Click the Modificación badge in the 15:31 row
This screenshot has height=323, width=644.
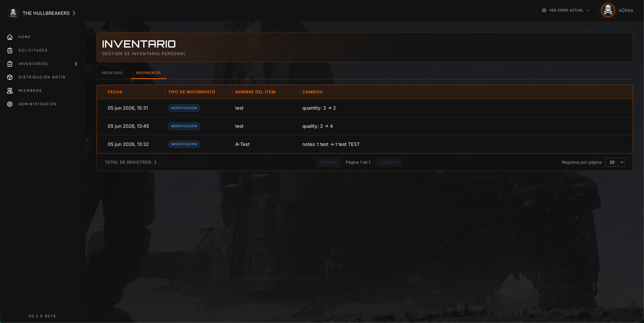(184, 108)
